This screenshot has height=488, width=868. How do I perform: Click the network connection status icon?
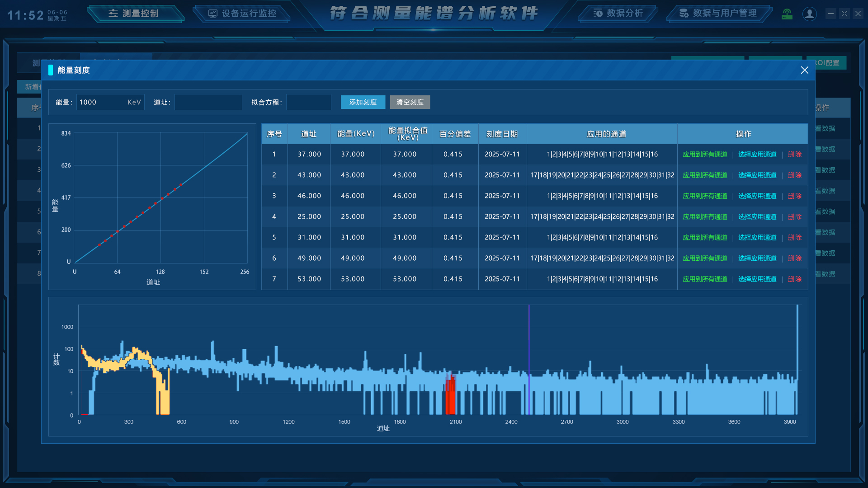[x=787, y=14]
